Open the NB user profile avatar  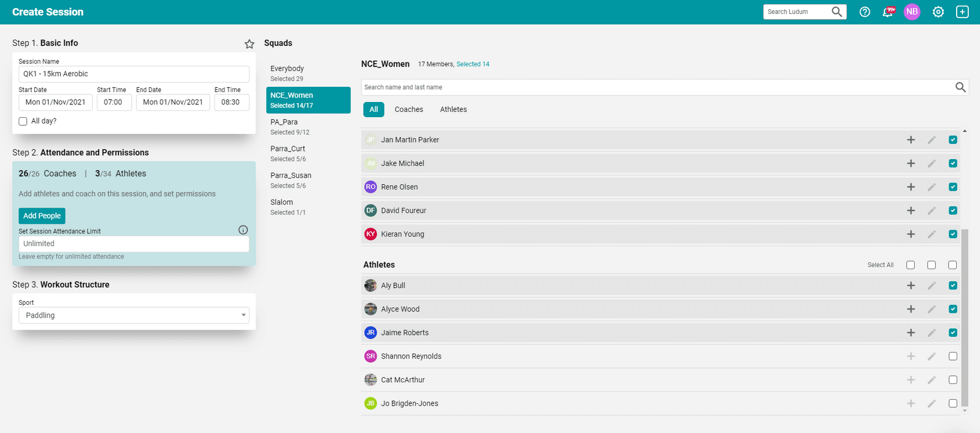912,12
